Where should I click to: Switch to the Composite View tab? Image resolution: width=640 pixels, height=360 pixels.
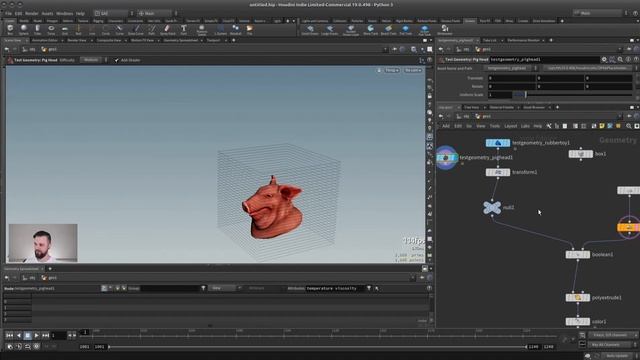[x=109, y=40]
